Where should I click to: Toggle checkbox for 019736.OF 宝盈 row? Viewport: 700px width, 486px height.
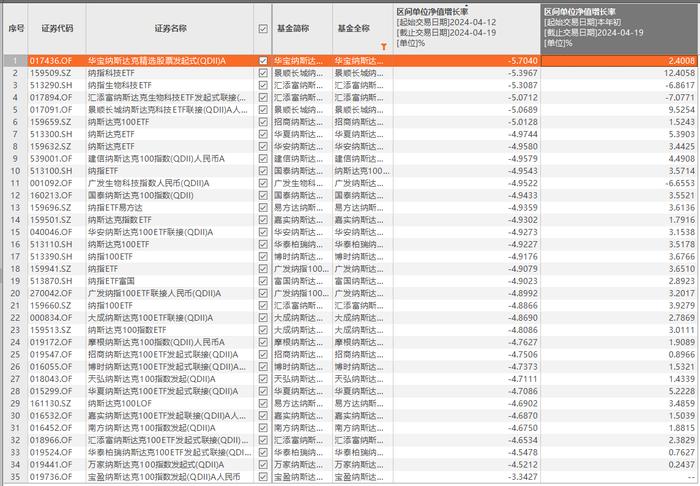[263, 477]
